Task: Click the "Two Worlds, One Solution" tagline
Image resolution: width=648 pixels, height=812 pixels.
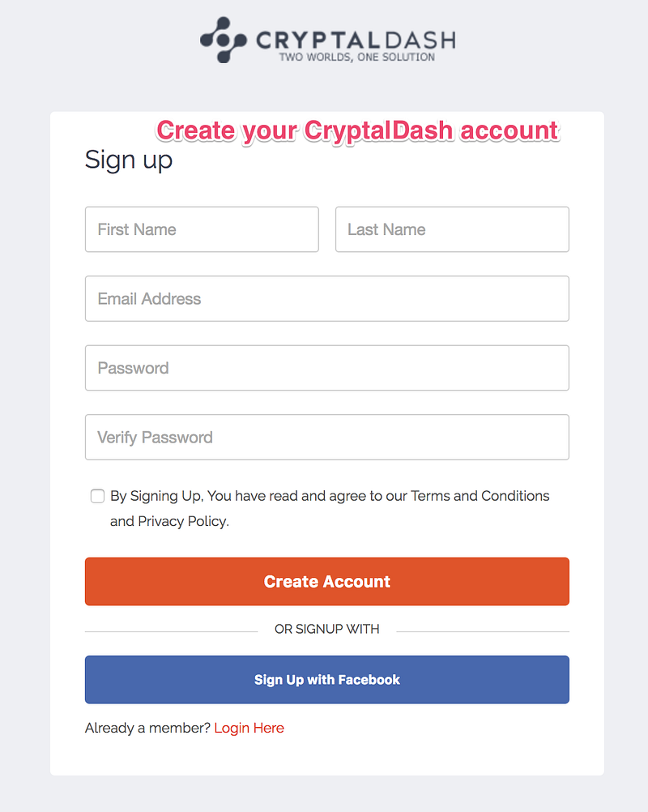Action: (356, 58)
